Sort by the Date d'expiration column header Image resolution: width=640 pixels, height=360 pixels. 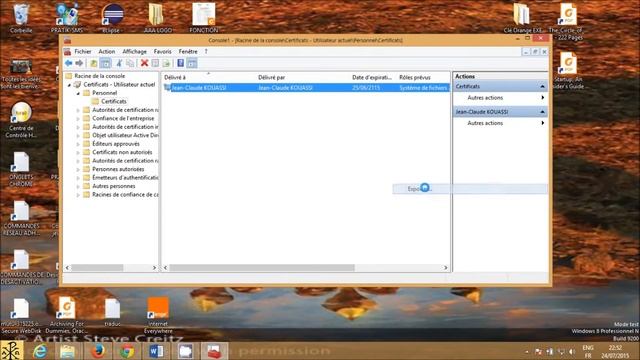click(x=373, y=77)
